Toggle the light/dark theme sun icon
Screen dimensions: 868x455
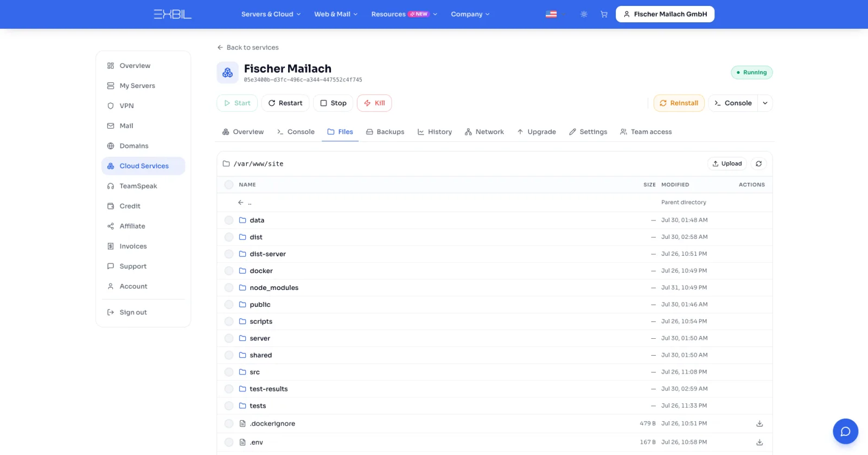coord(584,14)
